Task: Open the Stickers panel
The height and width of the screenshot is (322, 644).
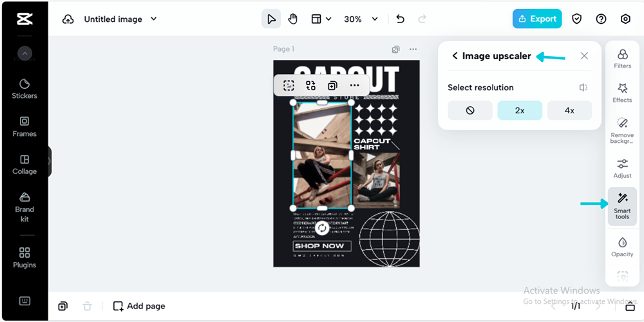Action: (24, 89)
